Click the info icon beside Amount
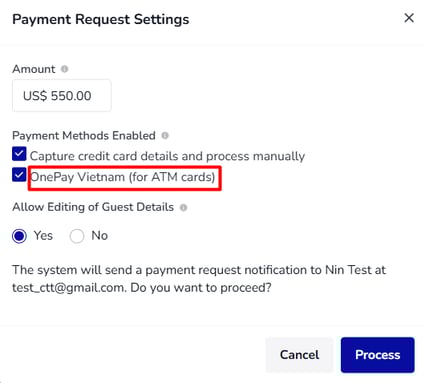Screen dimensions: 425x383 point(64,69)
